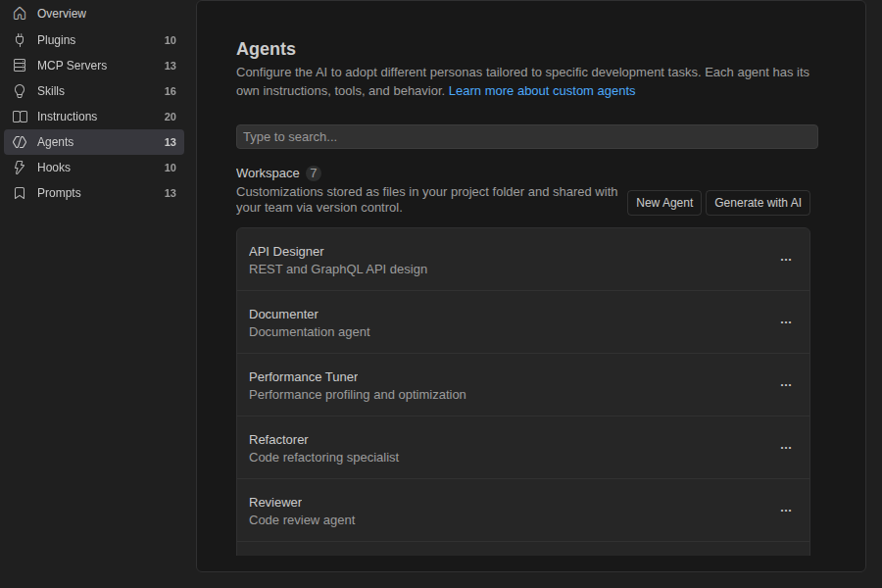882x588 pixels.
Task: Click the Prompts bookmark icon
Action: click(x=20, y=193)
